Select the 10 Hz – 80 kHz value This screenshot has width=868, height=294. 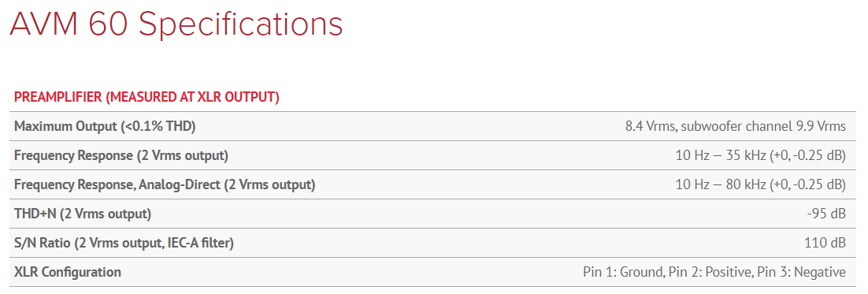coord(761,184)
